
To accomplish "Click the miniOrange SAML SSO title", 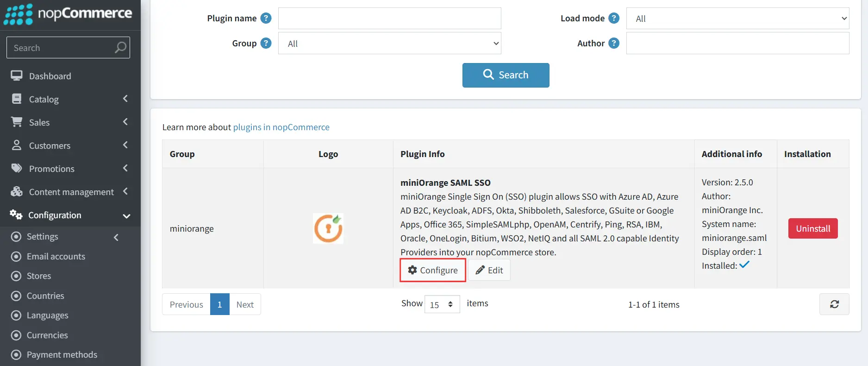I will click(x=445, y=183).
